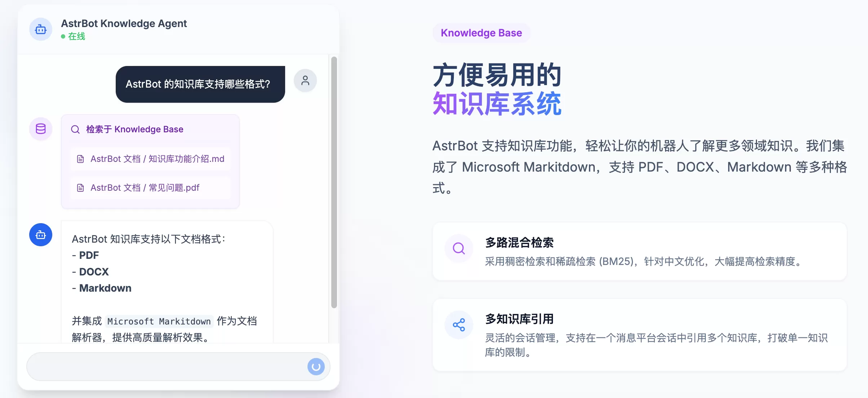The image size is (868, 398).
Task: Click the share icon on 多知识库引用 card
Action: (x=459, y=325)
